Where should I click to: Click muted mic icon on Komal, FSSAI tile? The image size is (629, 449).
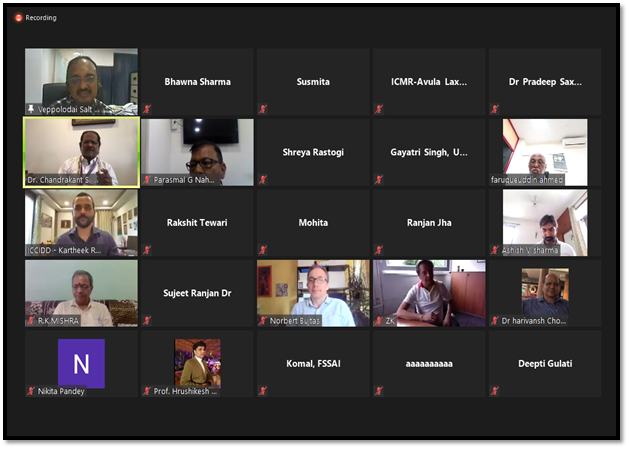tap(263, 391)
